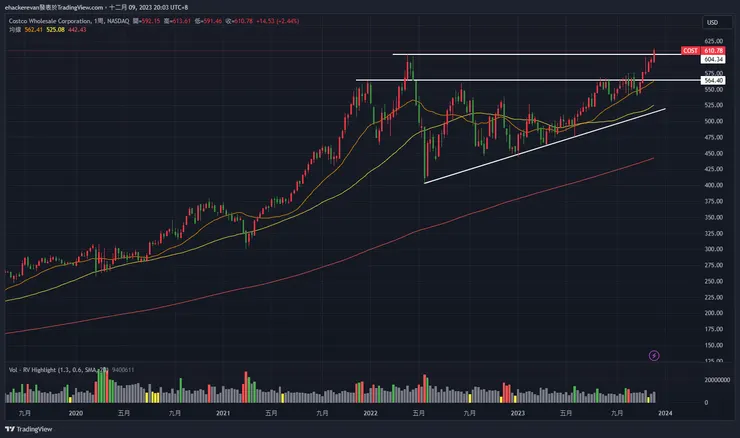
Task: Click 200.00 on the price axis
Action: point(713,312)
